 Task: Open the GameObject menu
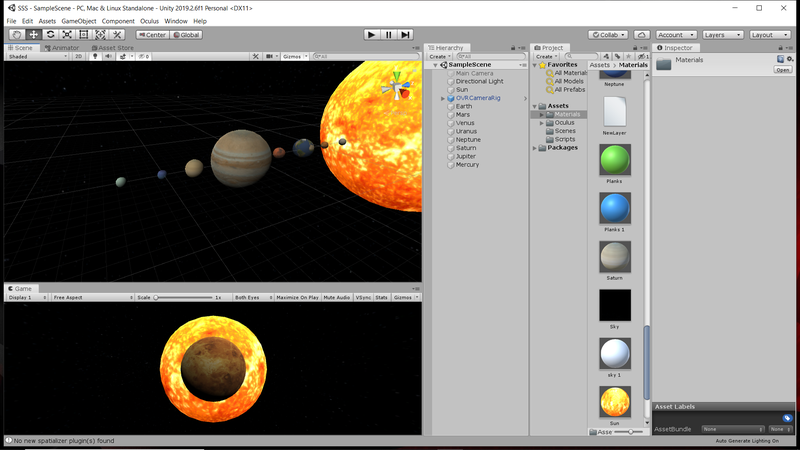pyautogui.click(x=79, y=20)
